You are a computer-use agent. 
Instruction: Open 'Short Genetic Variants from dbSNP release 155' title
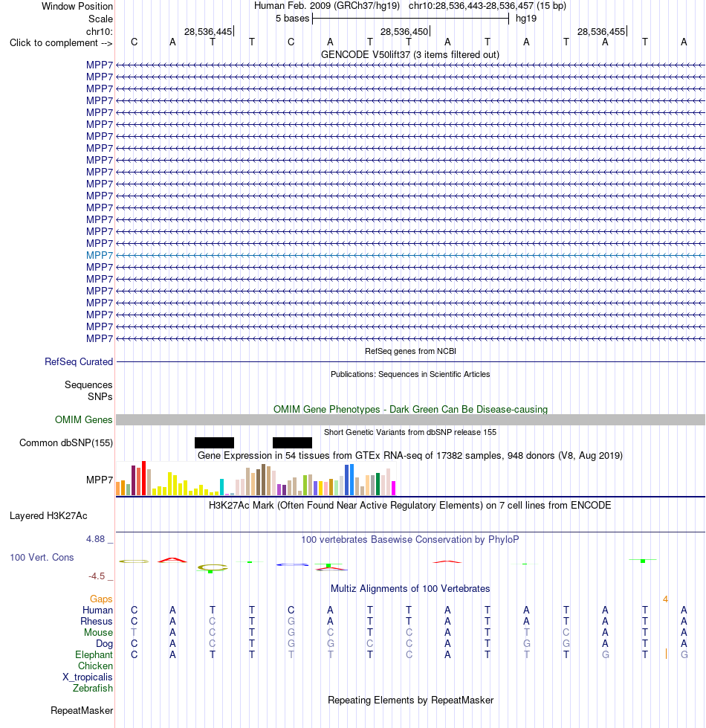[410, 432]
